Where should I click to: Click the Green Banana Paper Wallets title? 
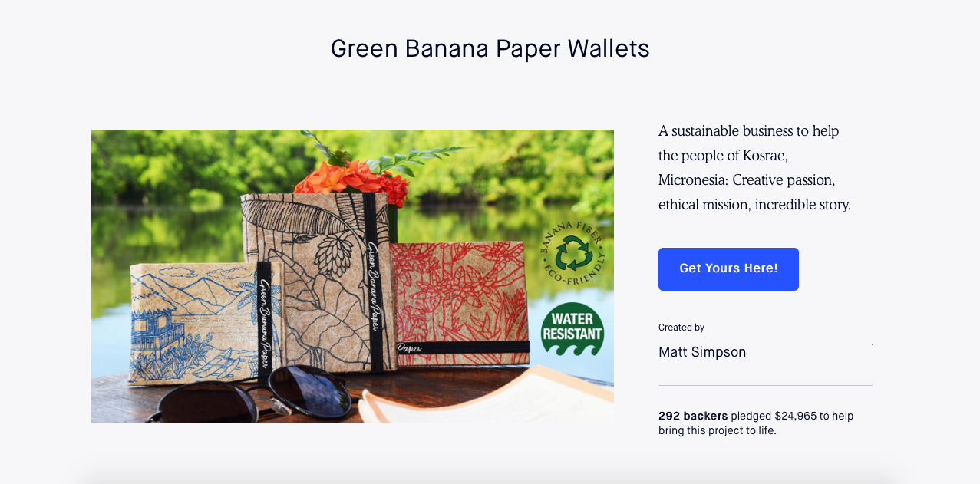coord(490,49)
